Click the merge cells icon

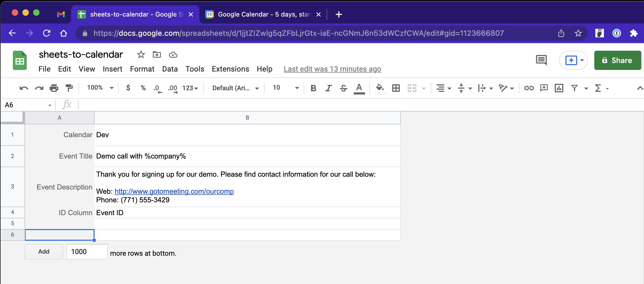tap(412, 88)
